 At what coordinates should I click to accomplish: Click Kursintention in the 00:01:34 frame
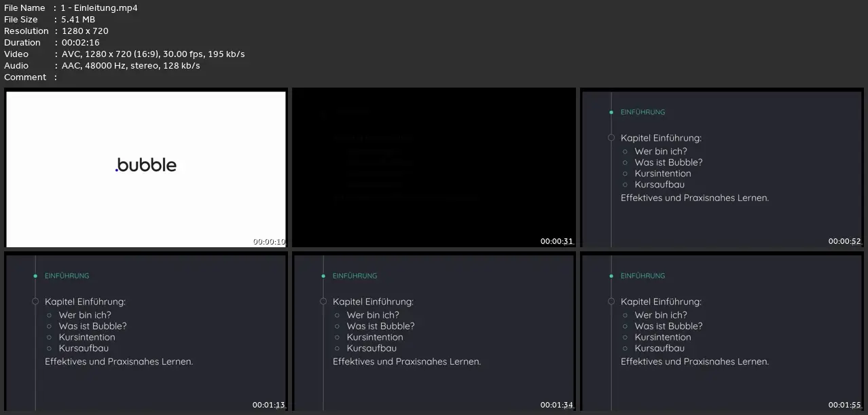[x=375, y=337]
